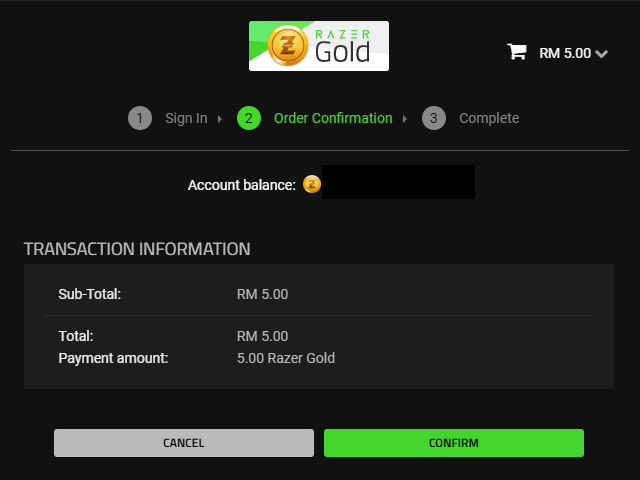Select the Order Confirmation step label
The width and height of the screenshot is (640, 480).
[x=333, y=118]
